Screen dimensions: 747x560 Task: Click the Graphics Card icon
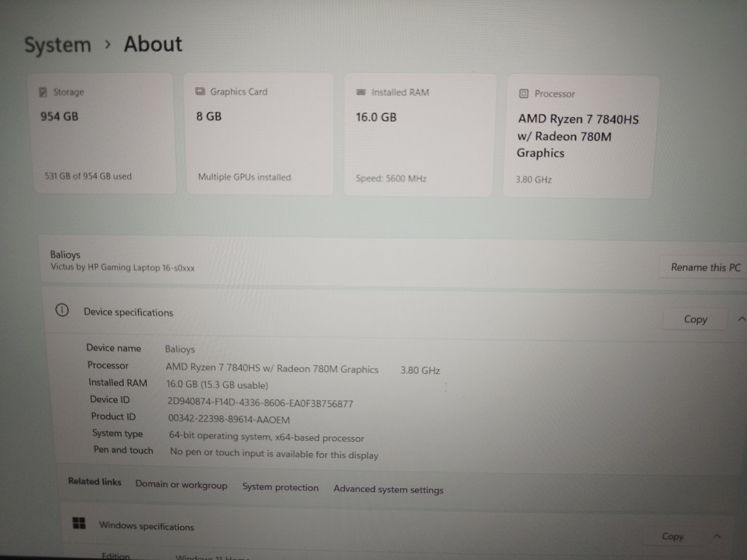200,91
